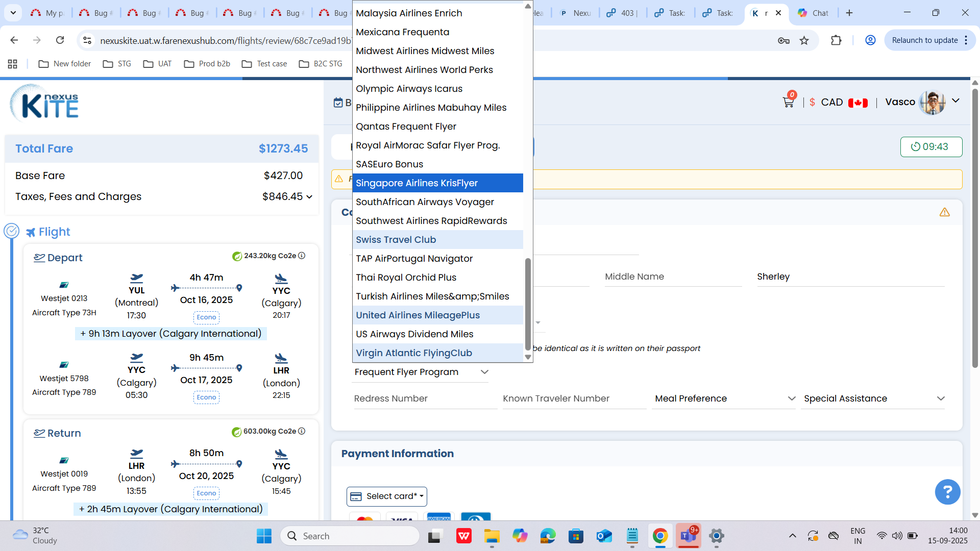Open the bookmarks apps grid icon
Image resolution: width=980 pixels, height=551 pixels.
13,64
